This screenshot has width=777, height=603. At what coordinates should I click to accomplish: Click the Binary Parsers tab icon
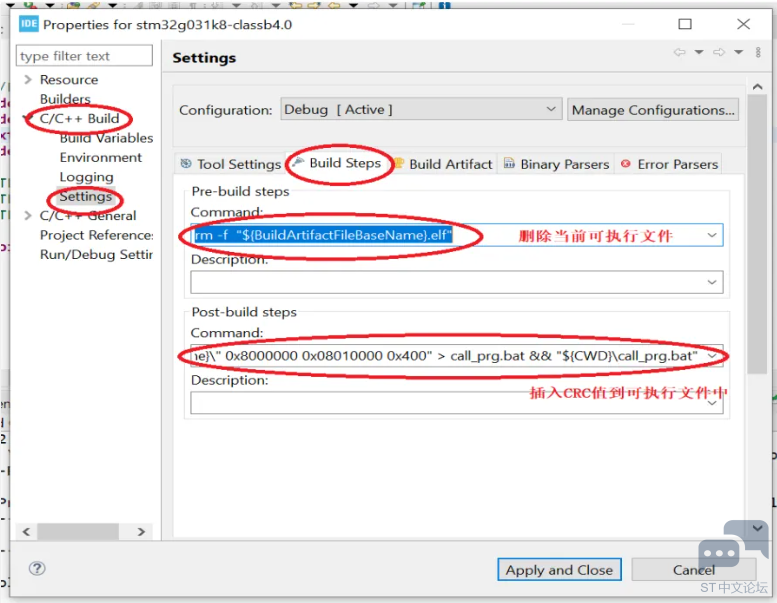(509, 163)
